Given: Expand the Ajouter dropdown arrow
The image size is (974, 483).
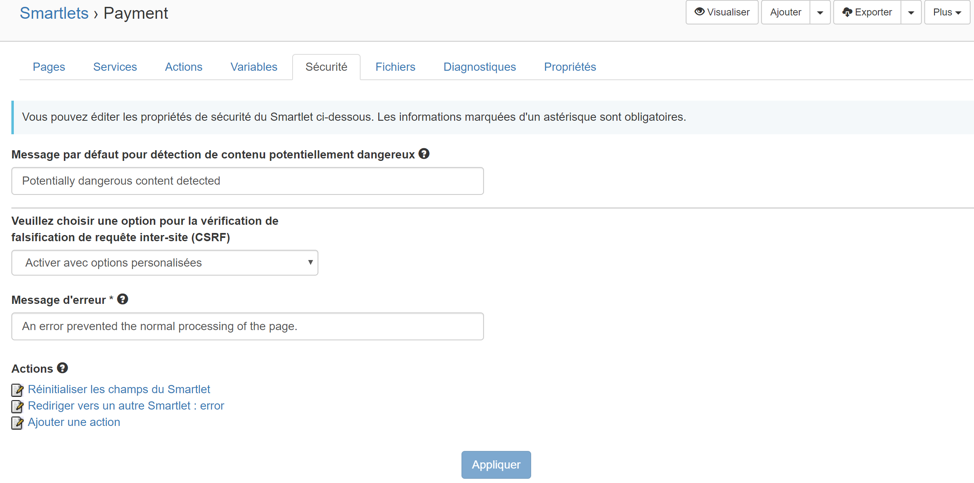Looking at the screenshot, I should click(820, 12).
